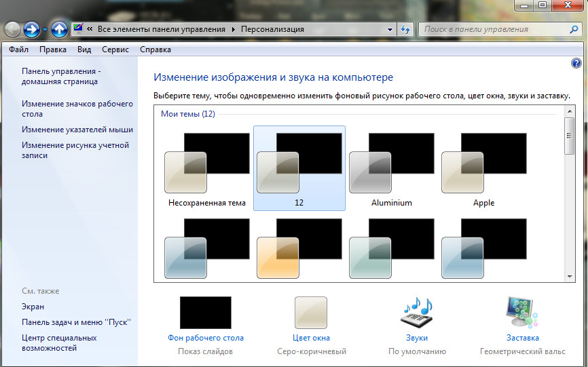Open the Screen Saver monitor icon
The width and height of the screenshot is (588, 367).
tap(522, 313)
